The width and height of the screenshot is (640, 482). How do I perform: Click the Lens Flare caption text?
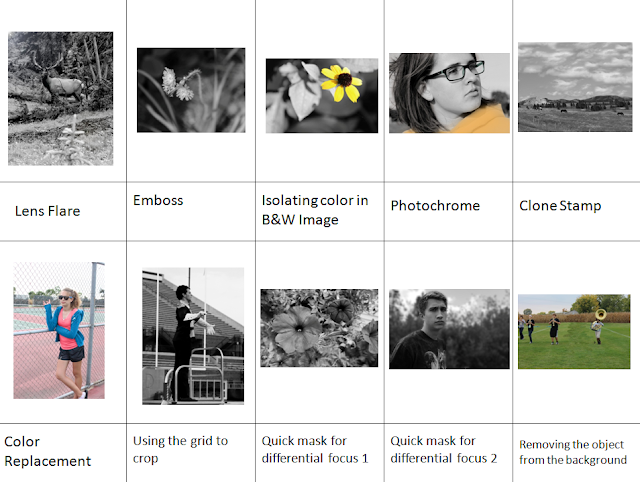[x=47, y=211]
